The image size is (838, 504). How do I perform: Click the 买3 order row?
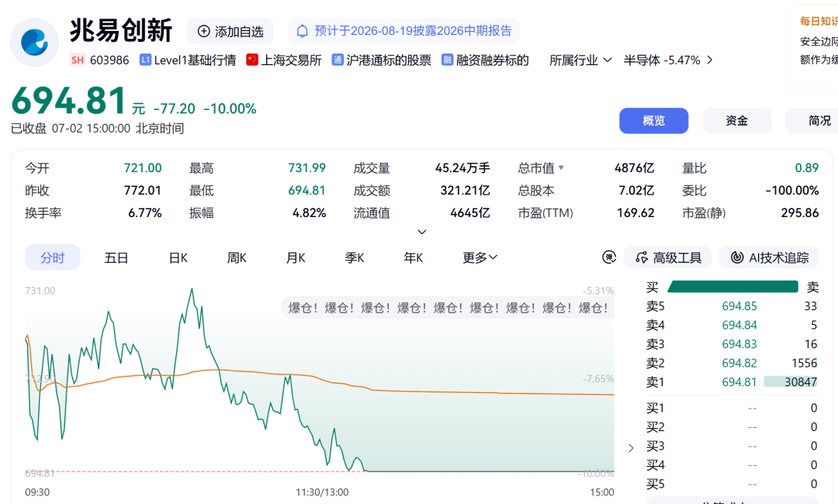[732, 446]
